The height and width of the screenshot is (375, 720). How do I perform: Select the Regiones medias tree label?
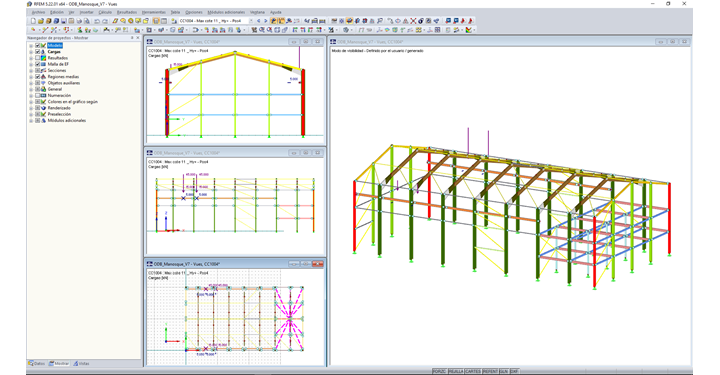pyautogui.click(x=63, y=77)
